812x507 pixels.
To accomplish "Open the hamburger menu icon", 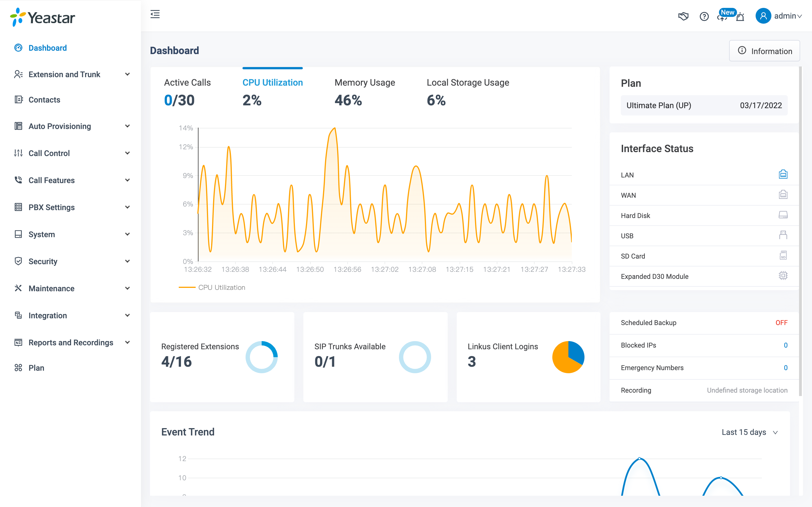I will click(x=155, y=15).
